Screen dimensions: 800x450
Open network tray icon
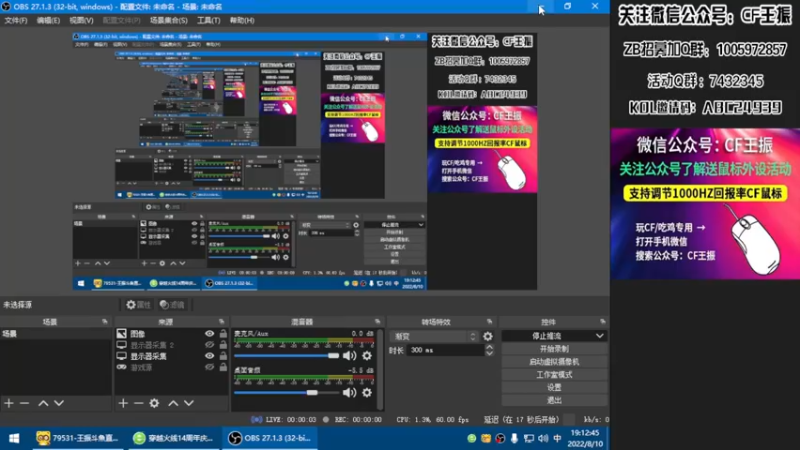(x=529, y=438)
